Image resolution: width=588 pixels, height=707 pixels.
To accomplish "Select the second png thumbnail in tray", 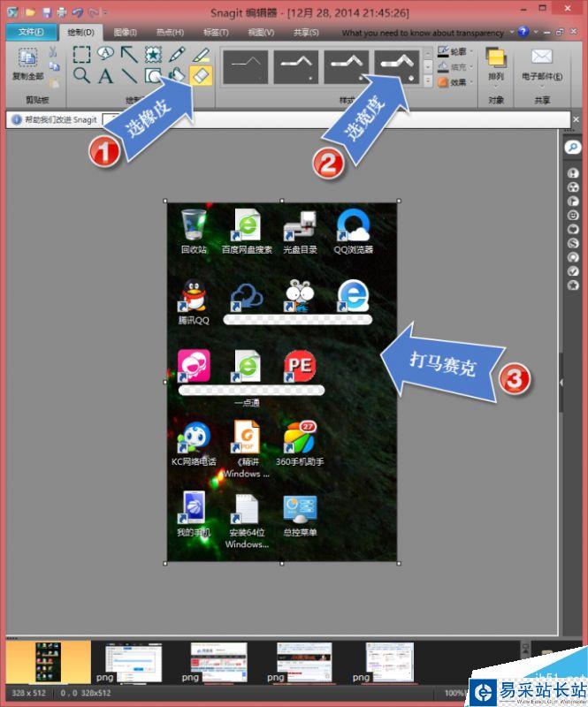I will [x=134, y=663].
